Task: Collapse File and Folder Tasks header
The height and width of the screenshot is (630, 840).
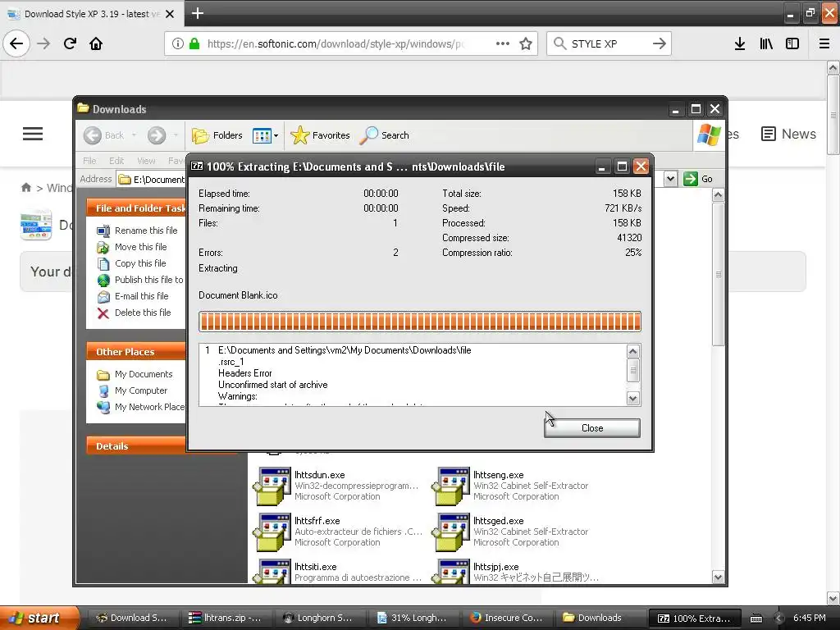Action: 136,208
